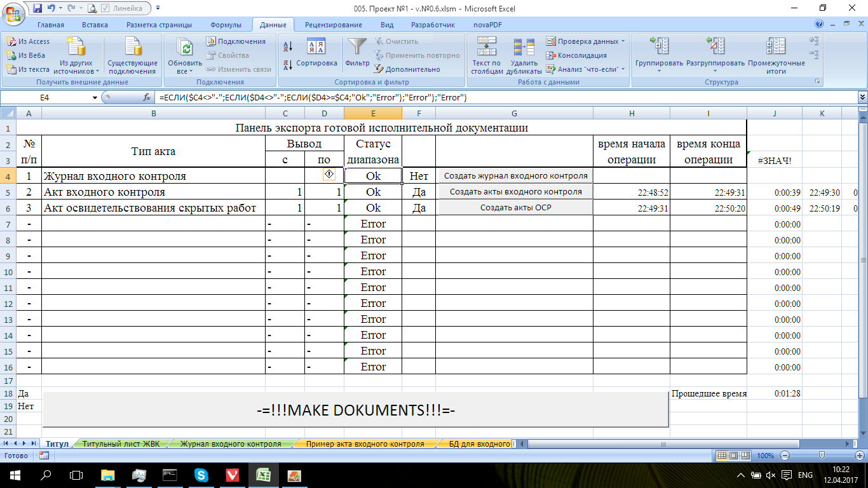Image resolution: width=868 pixels, height=488 pixels.
Task: Click the Создать акты ОСР button
Action: (515, 208)
